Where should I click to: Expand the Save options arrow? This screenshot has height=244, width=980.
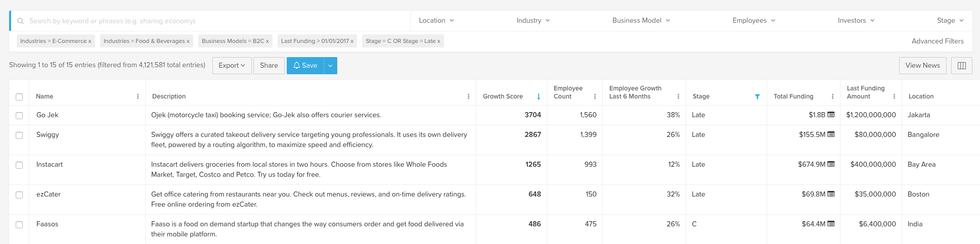point(330,66)
